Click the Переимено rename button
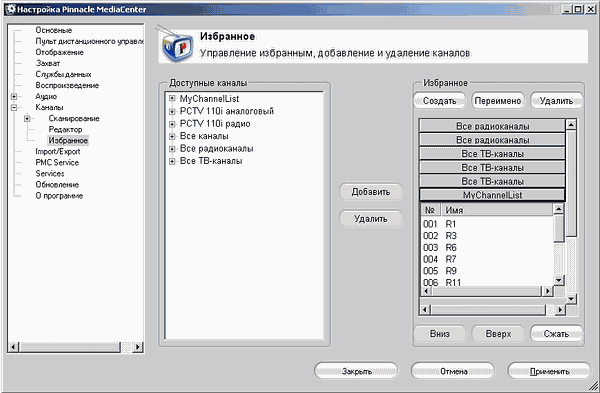This screenshot has height=393, width=600. coord(497,101)
